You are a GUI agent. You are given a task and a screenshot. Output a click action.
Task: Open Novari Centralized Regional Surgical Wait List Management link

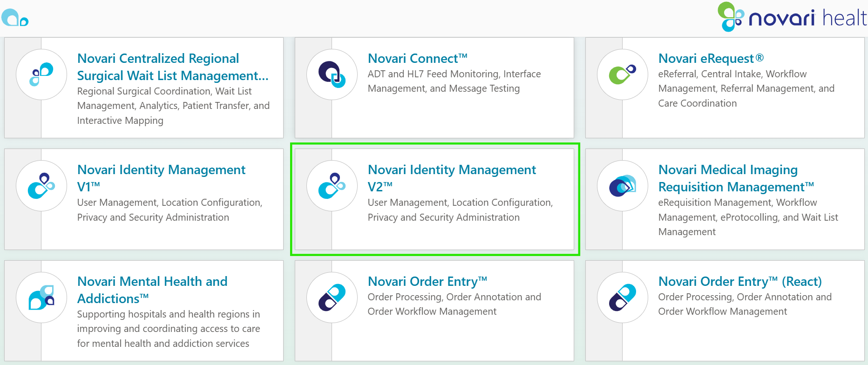173,67
